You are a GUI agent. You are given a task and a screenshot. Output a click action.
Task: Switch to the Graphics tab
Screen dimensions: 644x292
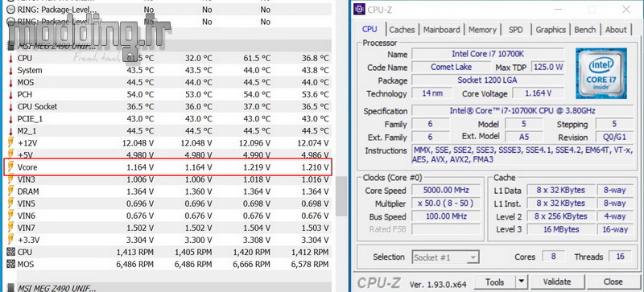point(551,30)
